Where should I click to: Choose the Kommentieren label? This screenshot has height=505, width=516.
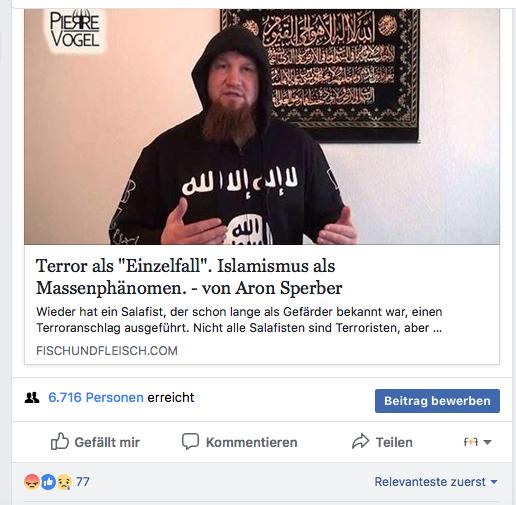252,442
